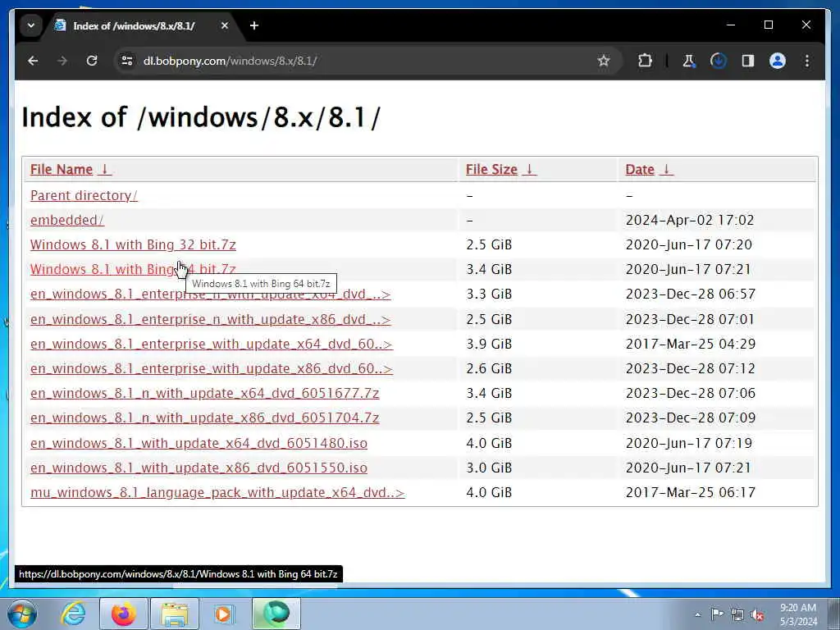840x630 pixels.
Task: Open the embedded/ folder
Action: click(x=67, y=220)
